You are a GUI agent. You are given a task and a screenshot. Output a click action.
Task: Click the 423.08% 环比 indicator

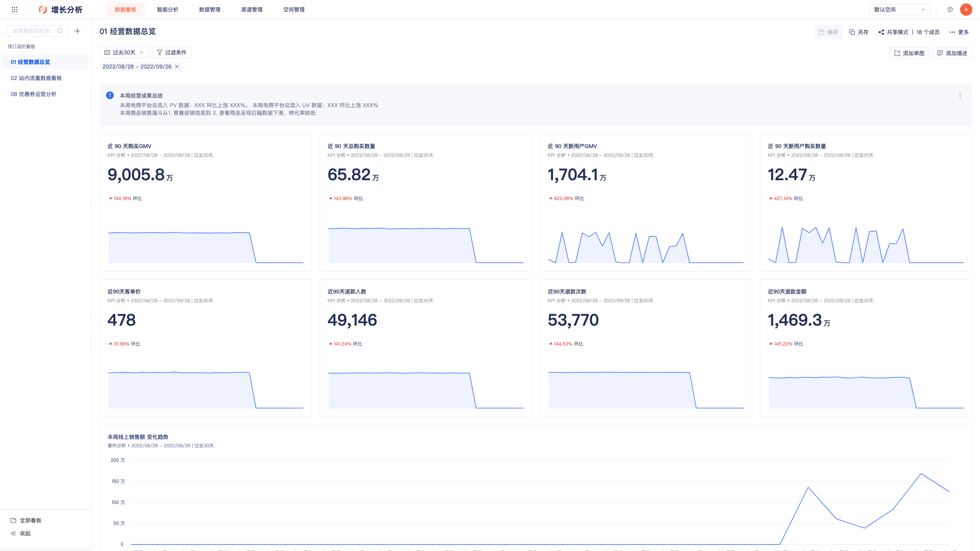click(x=567, y=199)
